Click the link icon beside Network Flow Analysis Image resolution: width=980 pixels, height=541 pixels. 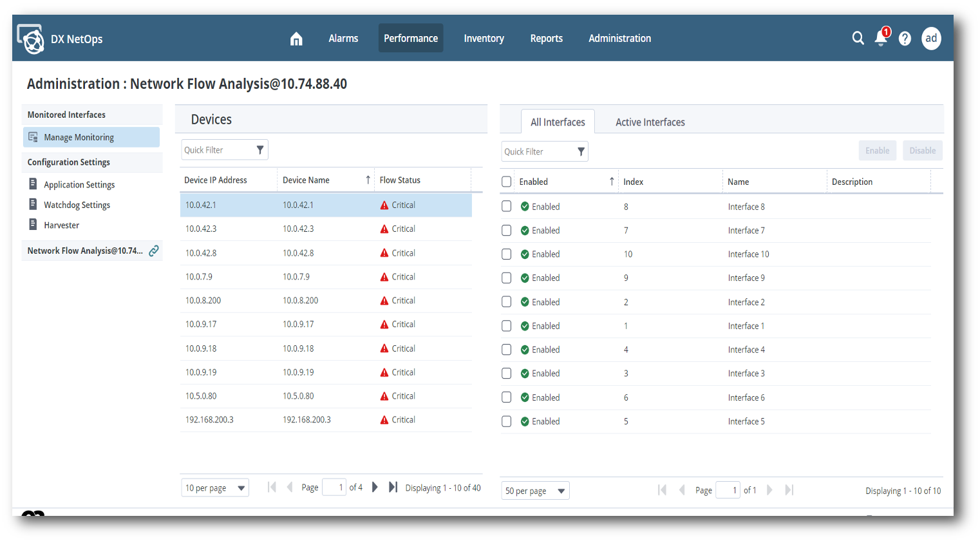154,251
